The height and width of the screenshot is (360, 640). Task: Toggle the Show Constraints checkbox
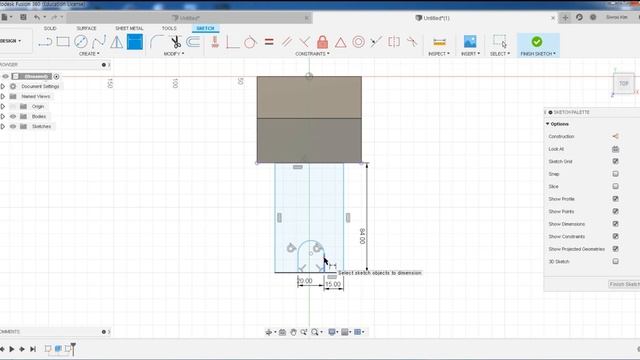(616, 236)
